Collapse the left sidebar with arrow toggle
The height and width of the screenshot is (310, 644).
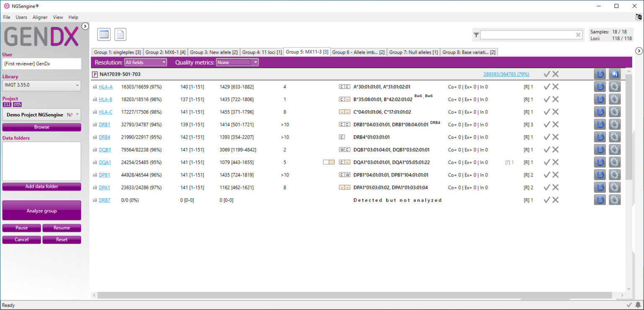(85, 26)
